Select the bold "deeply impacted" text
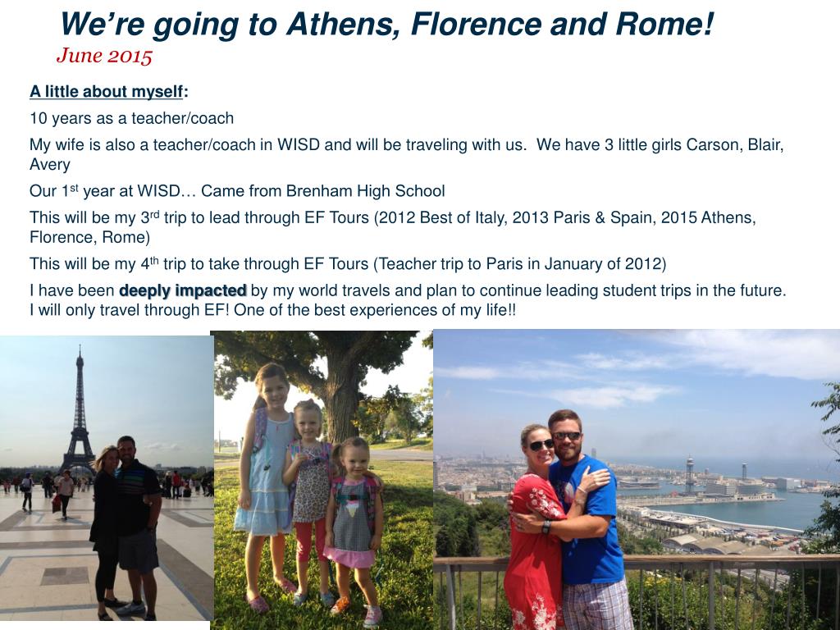 pyautogui.click(x=183, y=290)
